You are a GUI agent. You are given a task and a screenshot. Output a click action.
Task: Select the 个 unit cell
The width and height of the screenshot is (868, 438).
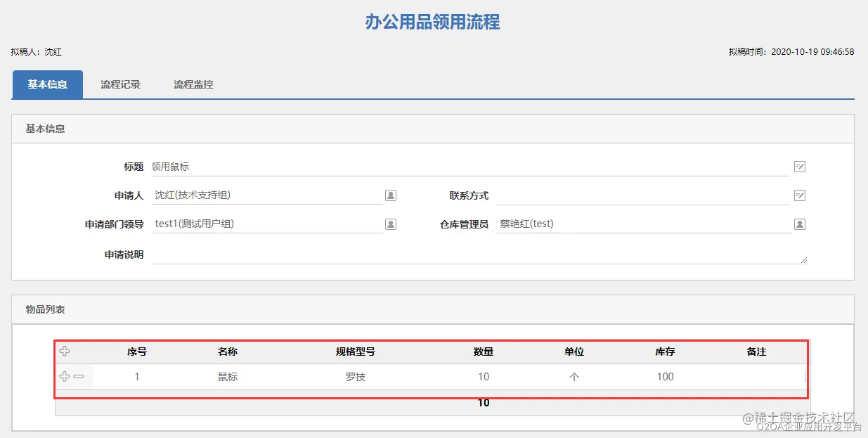click(x=574, y=377)
